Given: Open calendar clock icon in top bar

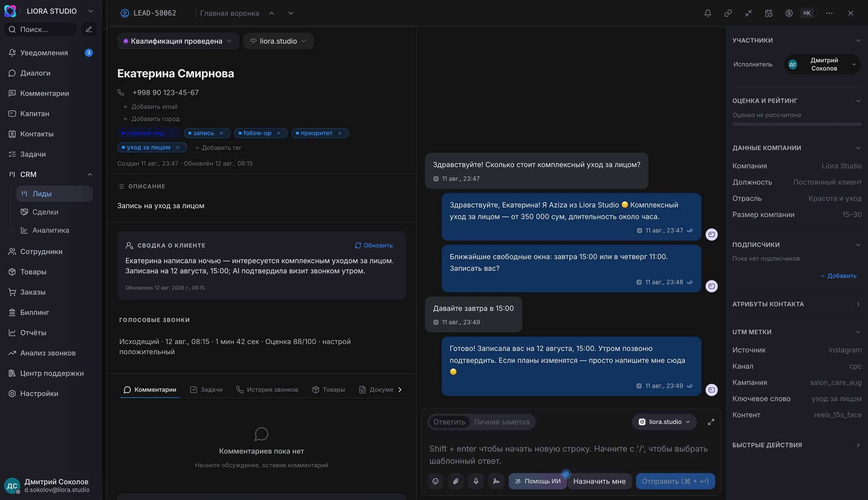Looking at the screenshot, I should click(x=769, y=13).
